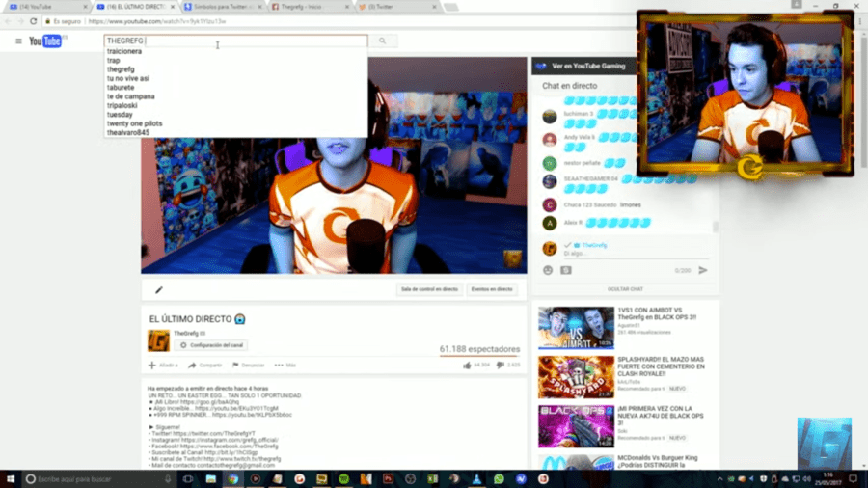The image size is (868, 488).
Task: Click the search magnifier button
Action: (382, 41)
